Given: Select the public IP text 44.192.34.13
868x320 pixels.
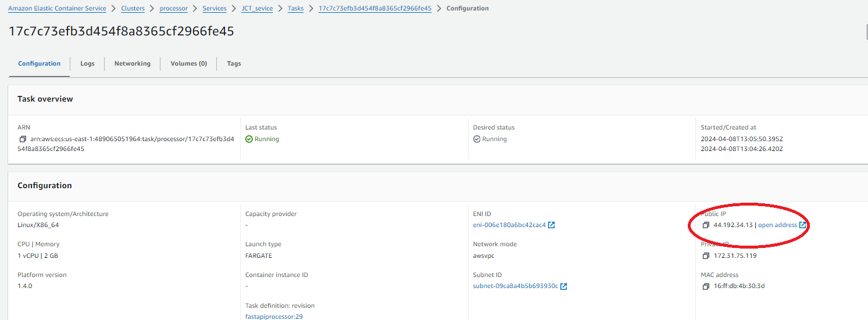Looking at the screenshot, I should pyautogui.click(x=733, y=225).
